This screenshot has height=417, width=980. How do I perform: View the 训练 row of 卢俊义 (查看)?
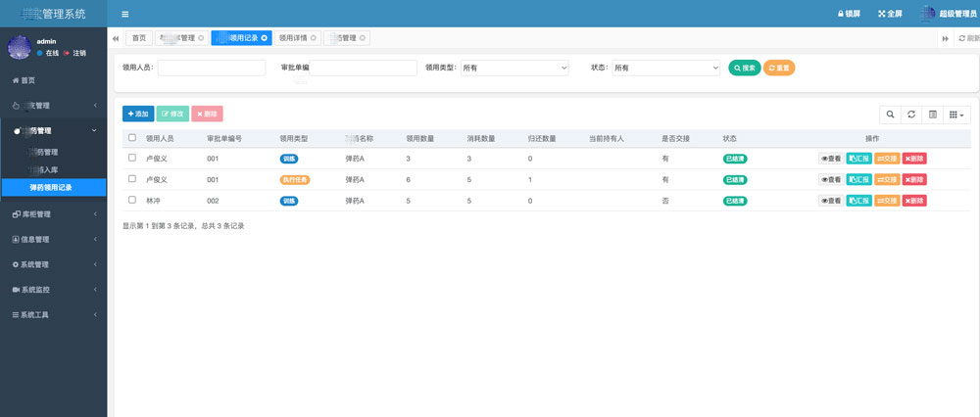831,159
